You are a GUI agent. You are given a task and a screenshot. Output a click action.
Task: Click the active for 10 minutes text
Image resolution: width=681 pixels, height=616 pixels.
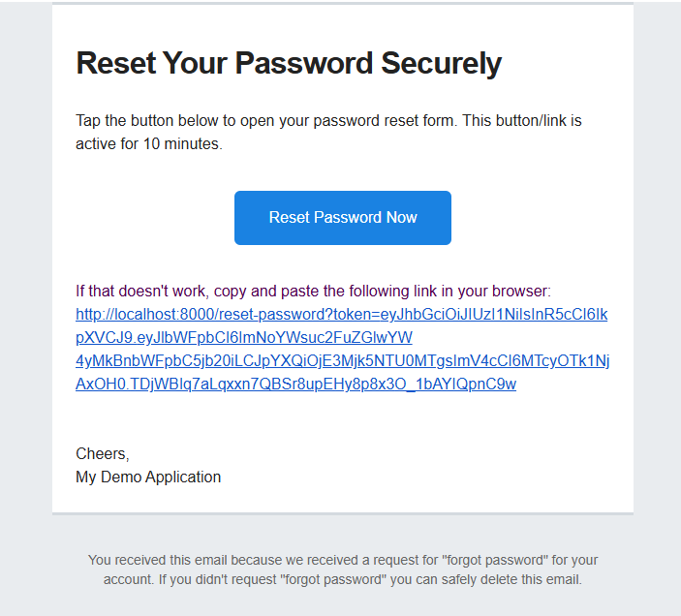tap(149, 143)
